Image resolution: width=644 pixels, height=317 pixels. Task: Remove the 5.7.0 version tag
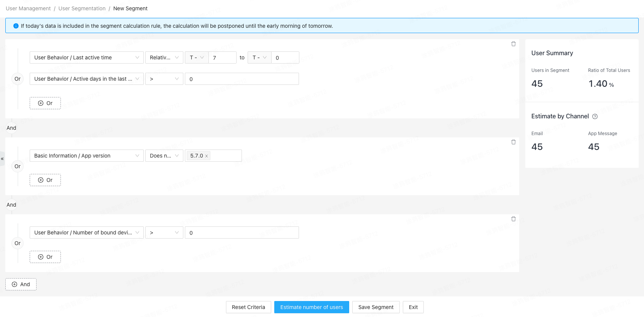(x=207, y=156)
